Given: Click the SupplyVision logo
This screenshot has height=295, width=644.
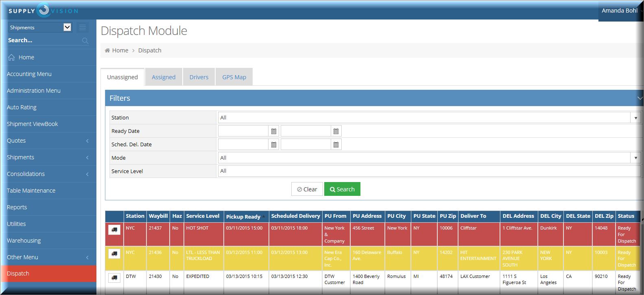Looking at the screenshot, I should click(x=43, y=11).
